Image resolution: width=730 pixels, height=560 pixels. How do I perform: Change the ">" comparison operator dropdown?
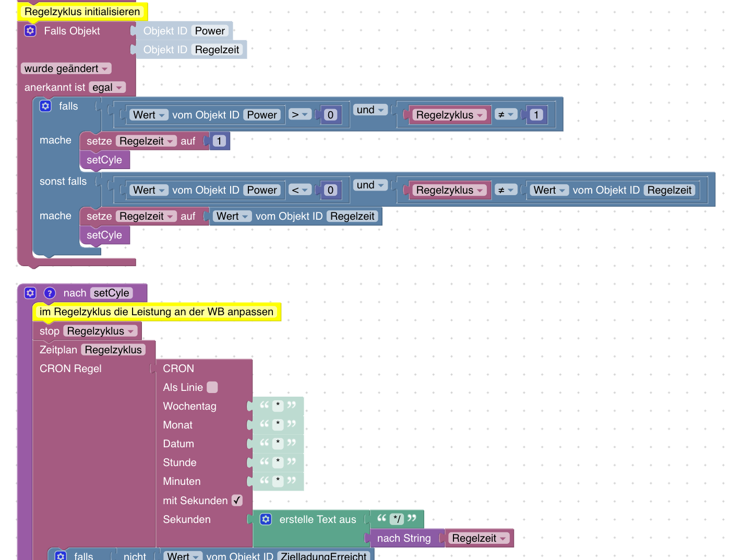pyautogui.click(x=300, y=115)
